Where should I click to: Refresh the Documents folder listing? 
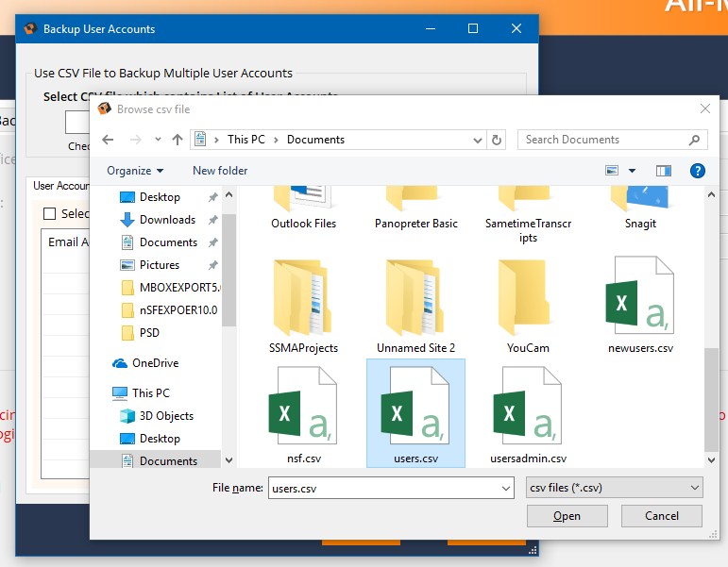coord(498,140)
